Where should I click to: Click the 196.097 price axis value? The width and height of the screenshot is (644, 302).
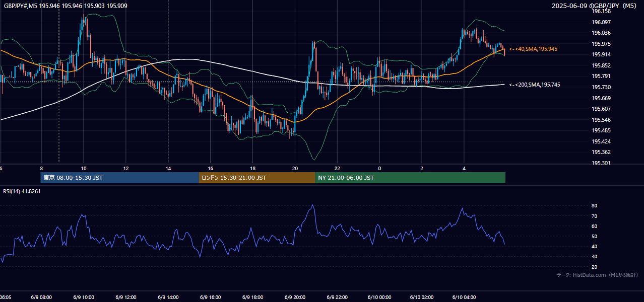click(601, 22)
